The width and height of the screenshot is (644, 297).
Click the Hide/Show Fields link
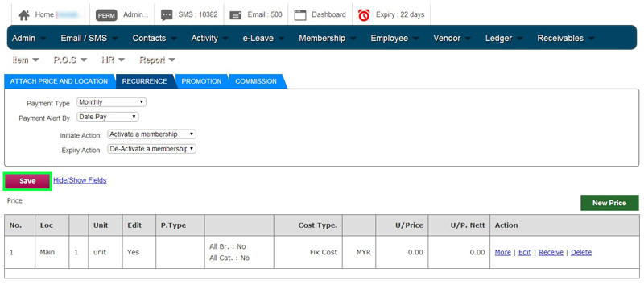pyautogui.click(x=80, y=180)
